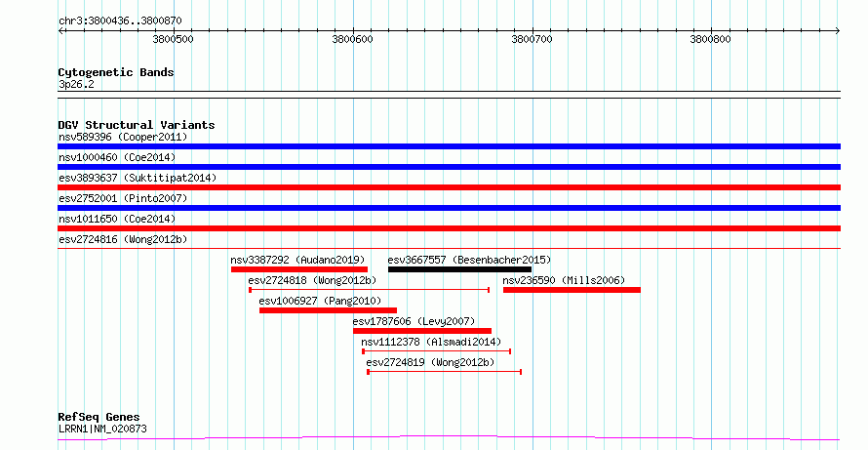
Task: Open variant nsv1011650 (Coe2014) label
Action: click(117, 219)
